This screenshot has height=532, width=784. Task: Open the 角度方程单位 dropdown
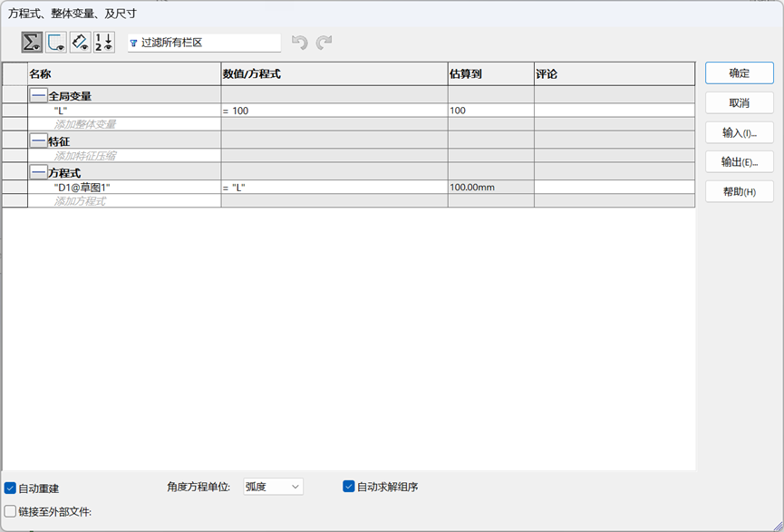tap(273, 487)
